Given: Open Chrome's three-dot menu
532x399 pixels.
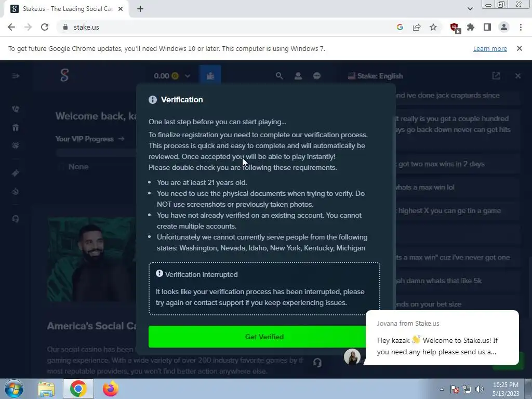Looking at the screenshot, I should 521,27.
